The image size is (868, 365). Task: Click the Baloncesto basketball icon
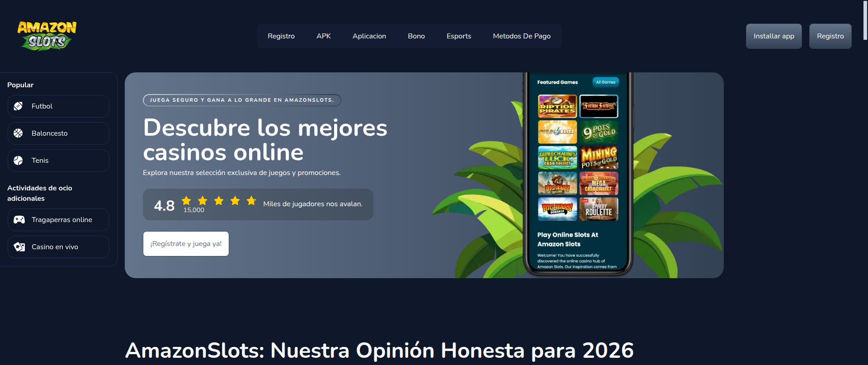point(18,133)
